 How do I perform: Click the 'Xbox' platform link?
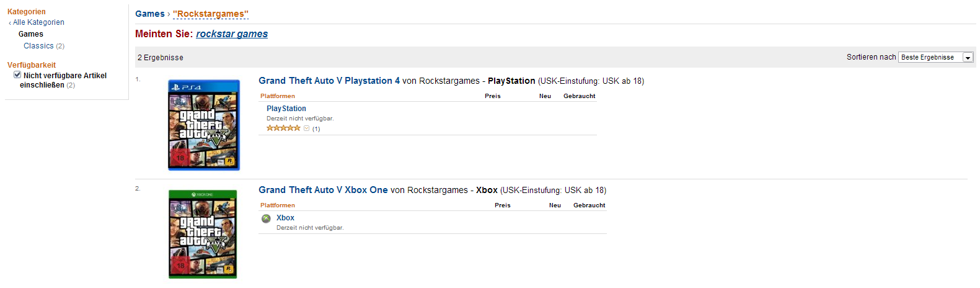point(285,218)
